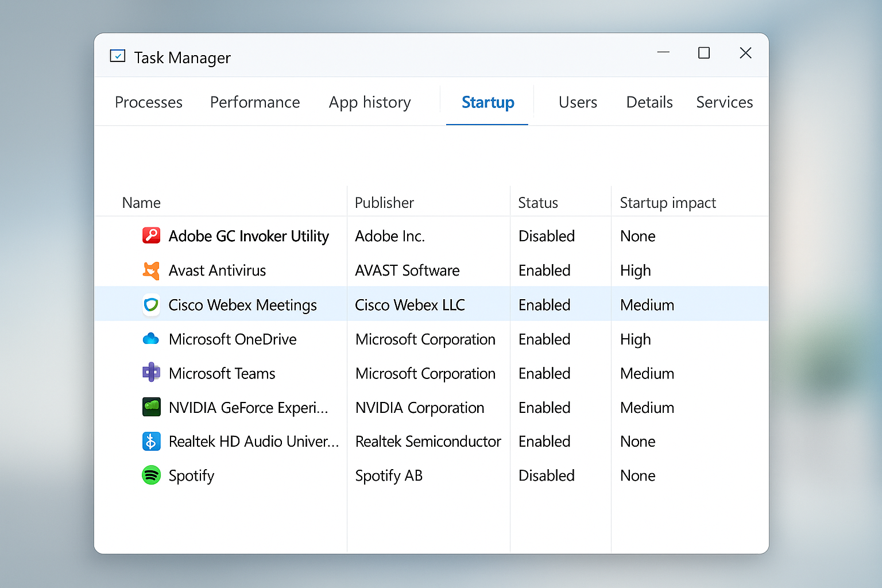Maximize the Task Manager window

704,53
